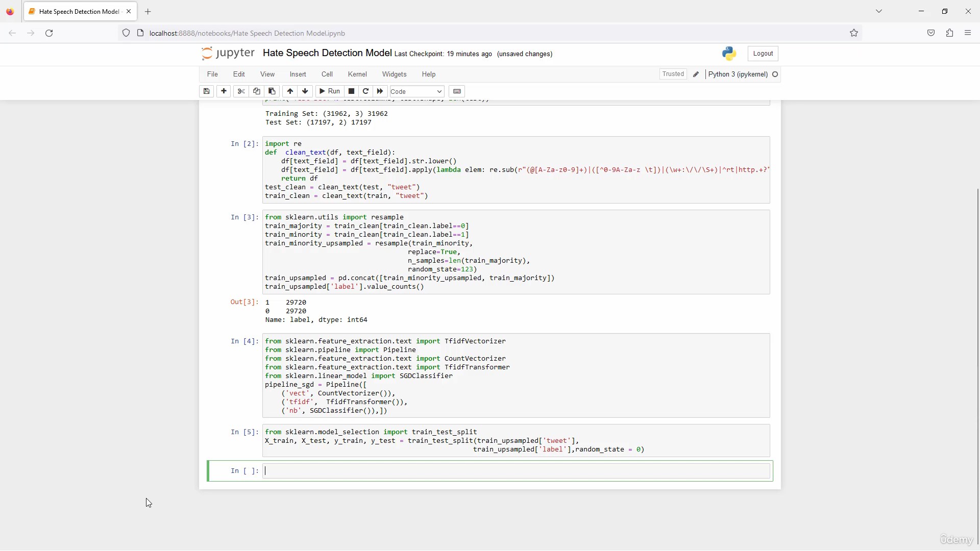Open the Firefox application menu
The width and height of the screenshot is (980, 551).
[968, 33]
